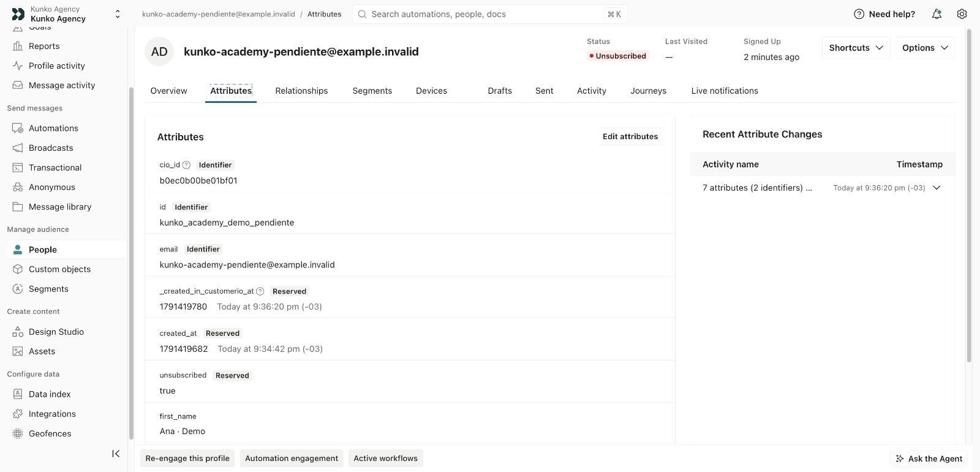Click Re-engage this profile

[x=187, y=459]
